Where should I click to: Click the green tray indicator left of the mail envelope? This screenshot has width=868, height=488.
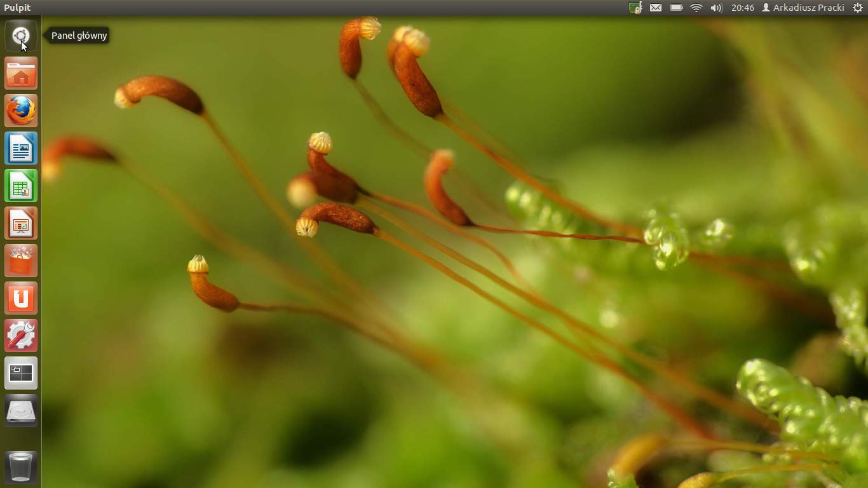click(x=635, y=8)
